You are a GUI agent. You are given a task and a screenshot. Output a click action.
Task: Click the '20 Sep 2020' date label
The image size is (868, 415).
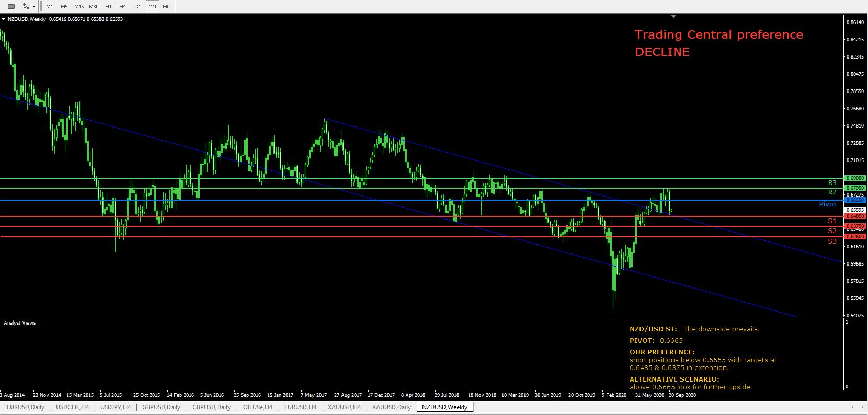click(x=682, y=396)
